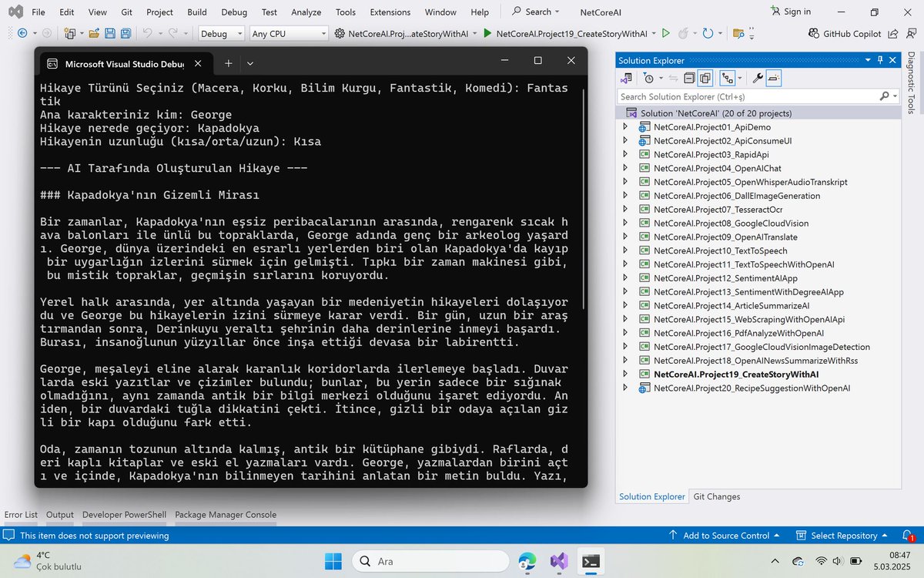Click the Share icon next to Copilot
Viewport: 924px width, 578px height.
point(893,33)
